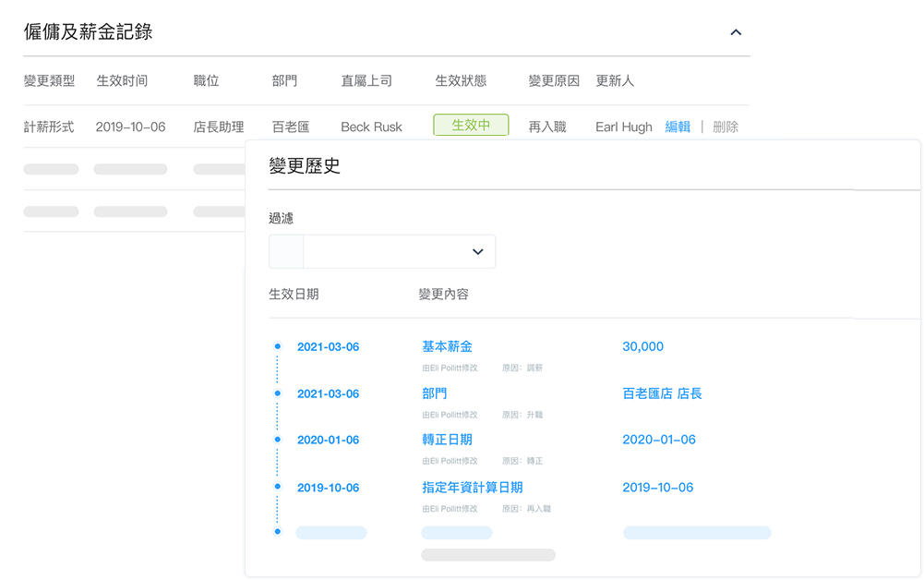Click the 店長助理 position cell

pyautogui.click(x=219, y=127)
